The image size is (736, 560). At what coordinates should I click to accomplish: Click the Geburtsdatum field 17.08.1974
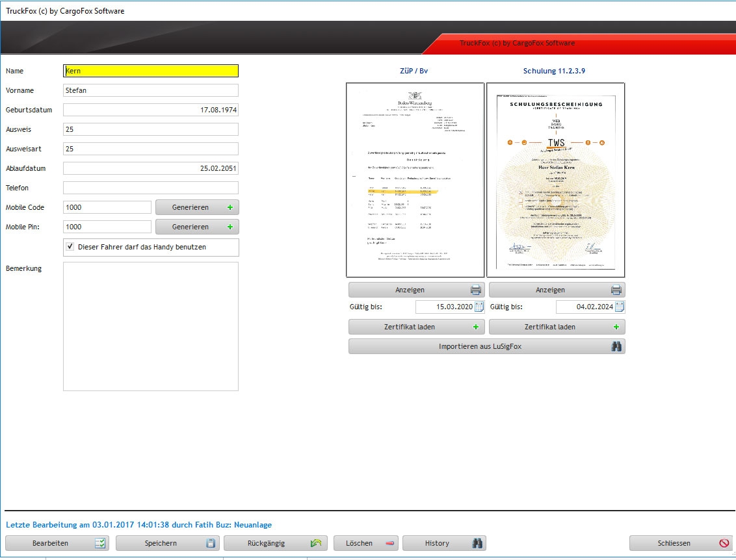pos(151,110)
